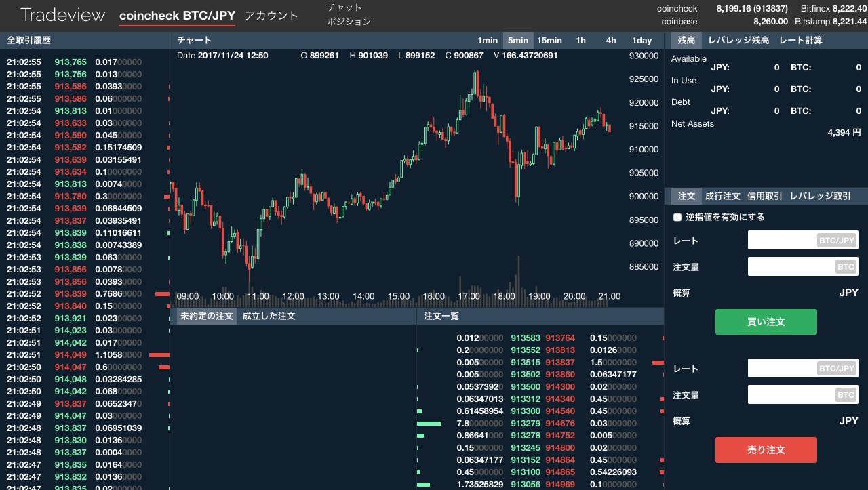Viewport: 868px width, 490px height.
Task: Click Bitstamp price 8,221.44 in header
Action: point(849,22)
